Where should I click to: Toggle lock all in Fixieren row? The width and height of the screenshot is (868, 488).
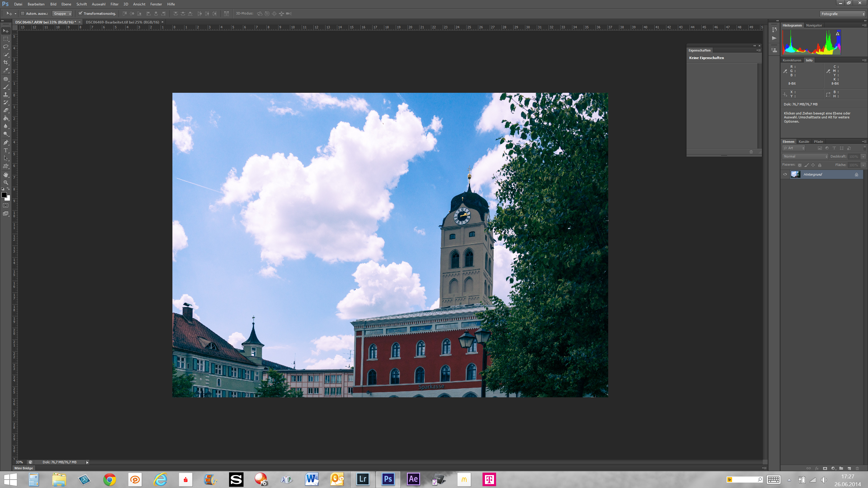[x=820, y=165]
